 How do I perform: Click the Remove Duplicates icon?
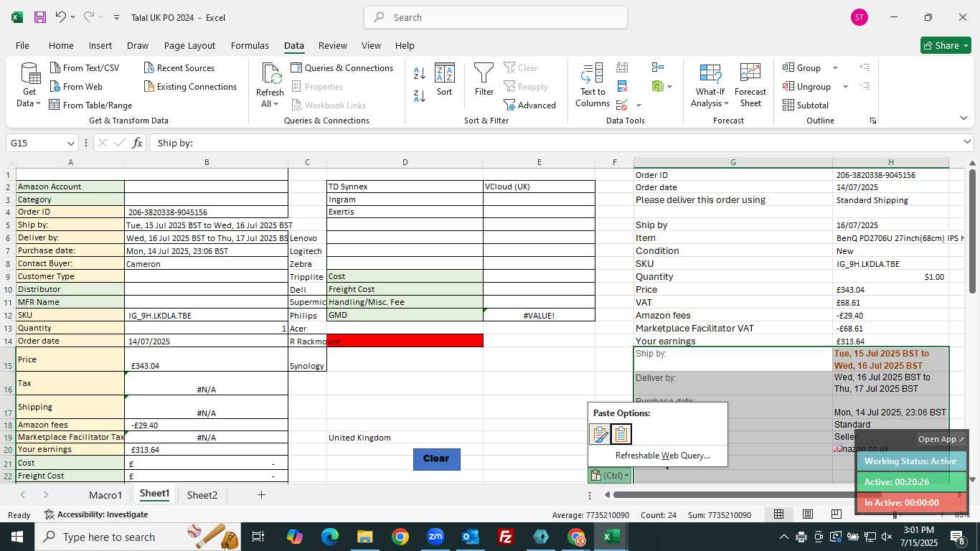coord(622,87)
